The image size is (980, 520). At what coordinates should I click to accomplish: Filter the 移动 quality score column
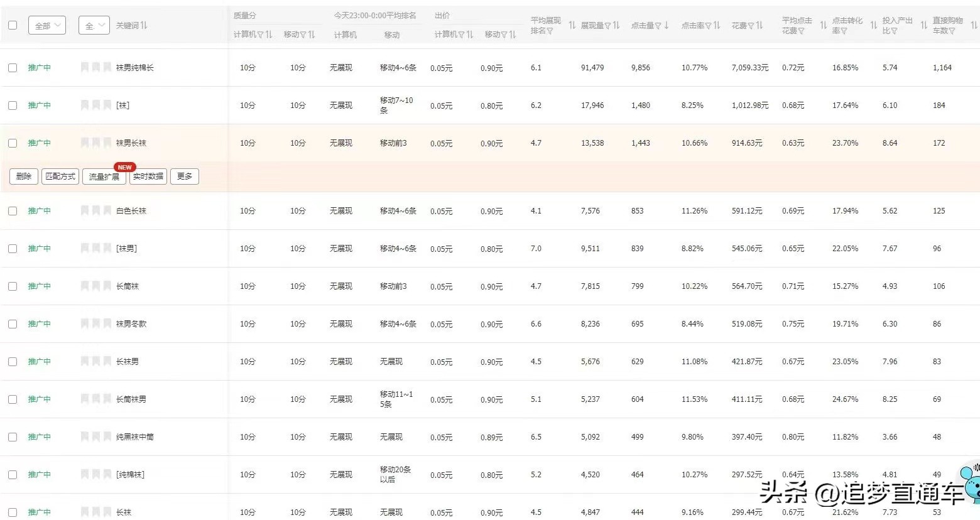tap(303, 35)
